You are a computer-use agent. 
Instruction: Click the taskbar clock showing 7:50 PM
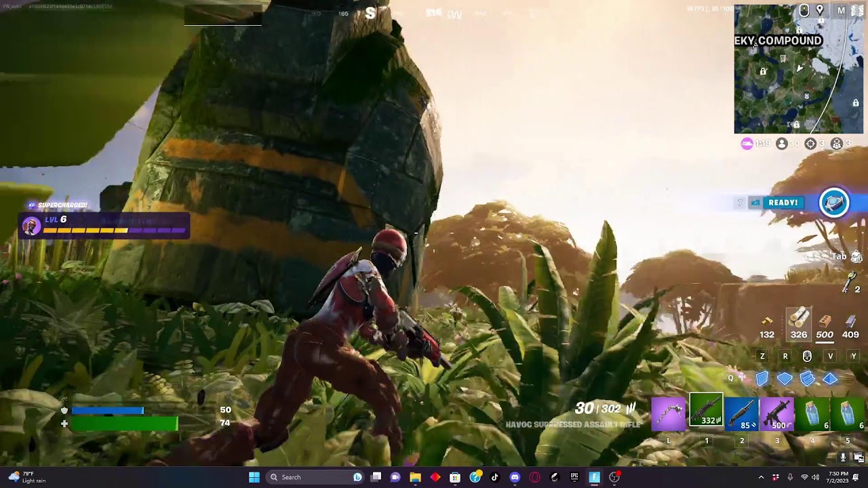pos(838,477)
